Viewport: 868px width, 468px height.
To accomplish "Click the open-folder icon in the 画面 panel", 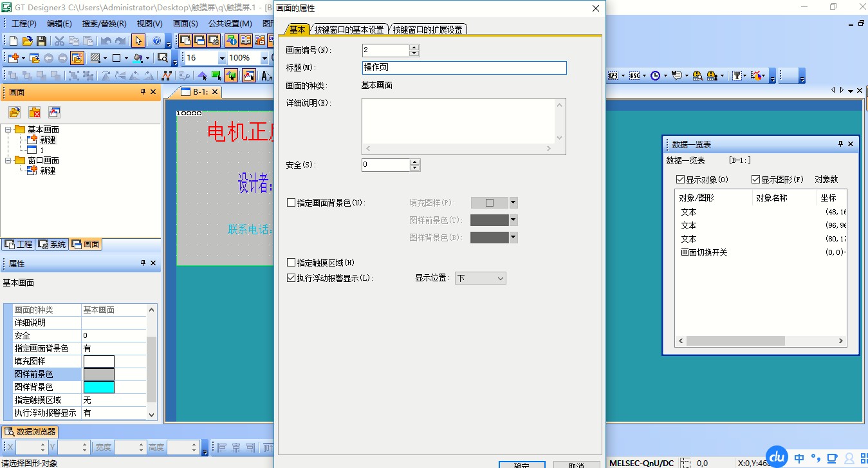I will click(x=14, y=112).
